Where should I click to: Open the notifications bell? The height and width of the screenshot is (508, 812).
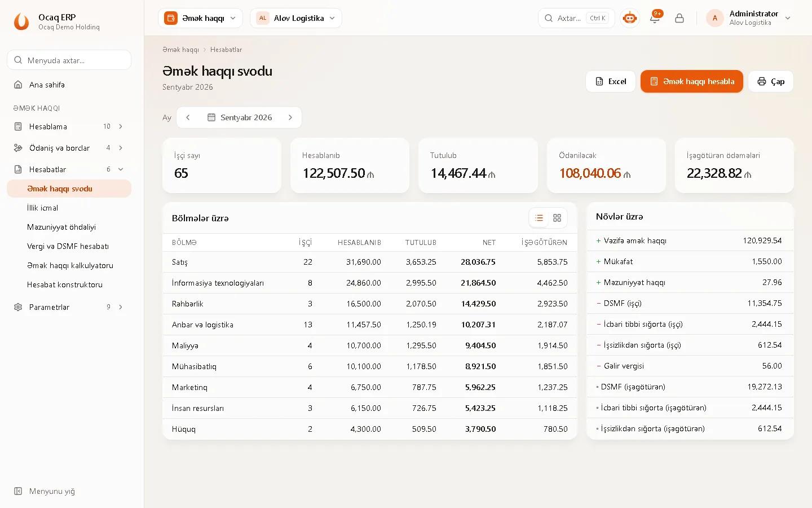(655, 18)
